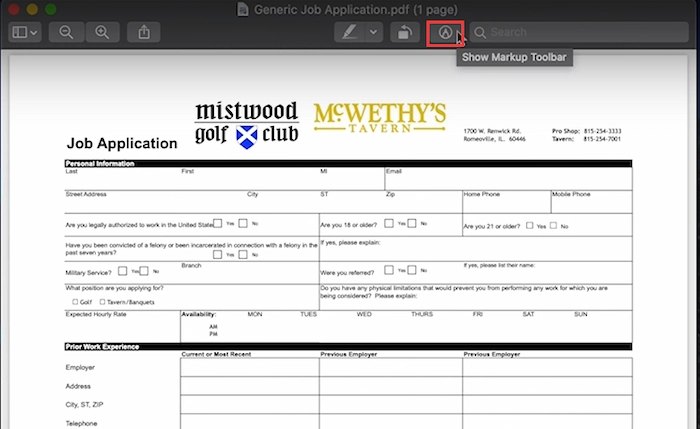This screenshot has width=700, height=429.
Task: Click the Current or Most Recent Employer cell
Action: [x=250, y=367]
